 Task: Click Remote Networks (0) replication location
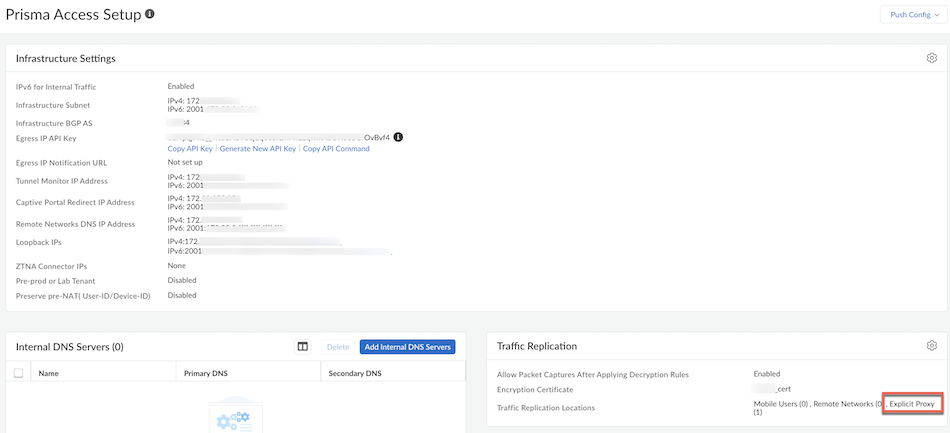coord(848,403)
